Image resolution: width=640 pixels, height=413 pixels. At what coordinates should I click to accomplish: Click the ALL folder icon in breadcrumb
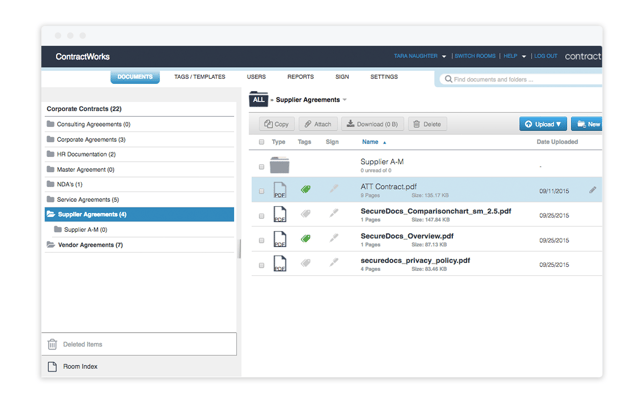point(259,99)
